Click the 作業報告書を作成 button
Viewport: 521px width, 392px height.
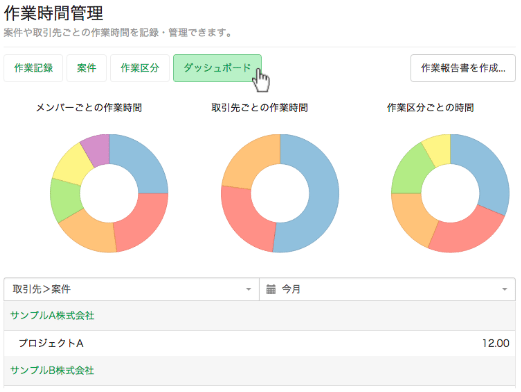[x=463, y=68]
